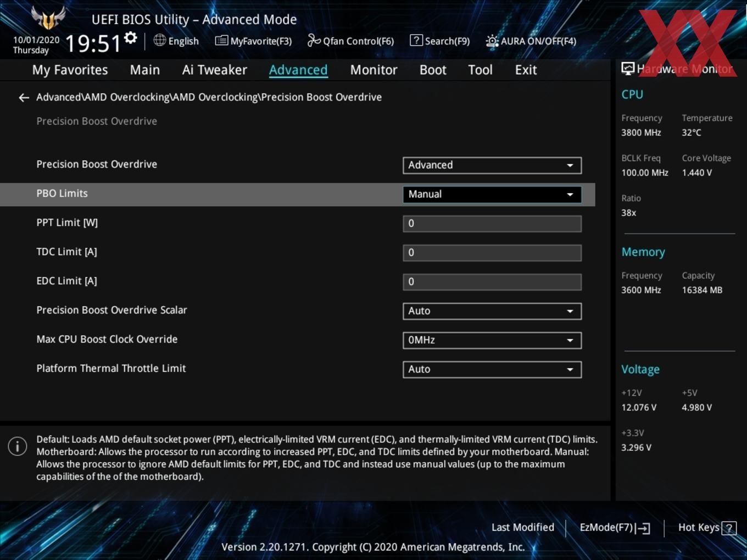Click Qfan Control(F6) label

coord(358,41)
